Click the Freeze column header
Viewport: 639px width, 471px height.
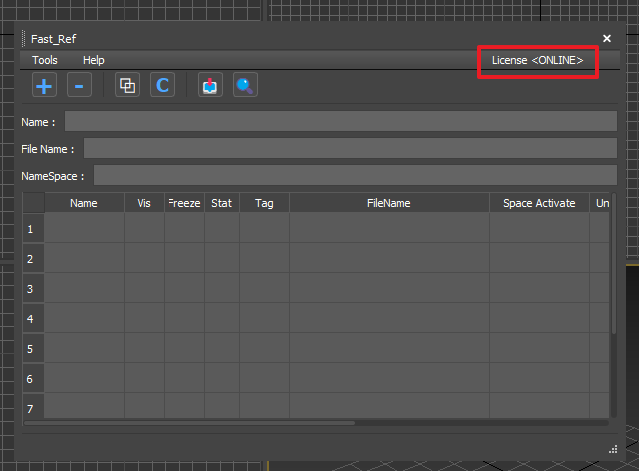(184, 203)
